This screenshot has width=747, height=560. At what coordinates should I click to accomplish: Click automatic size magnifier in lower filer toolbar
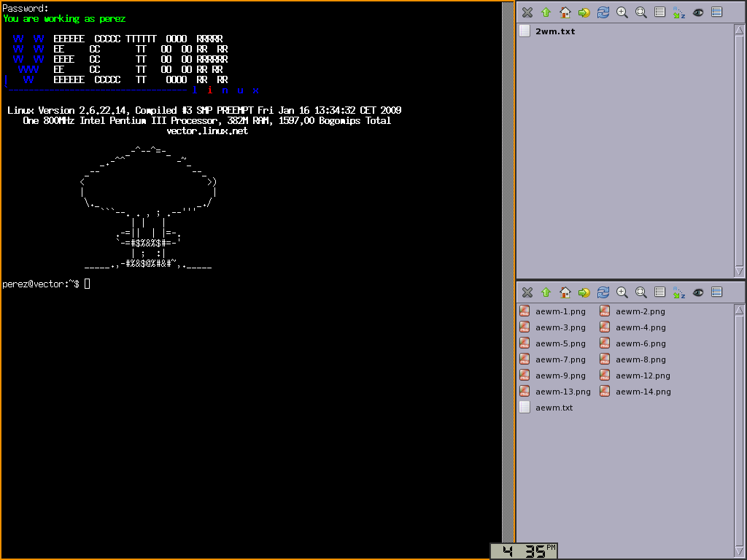click(x=640, y=292)
